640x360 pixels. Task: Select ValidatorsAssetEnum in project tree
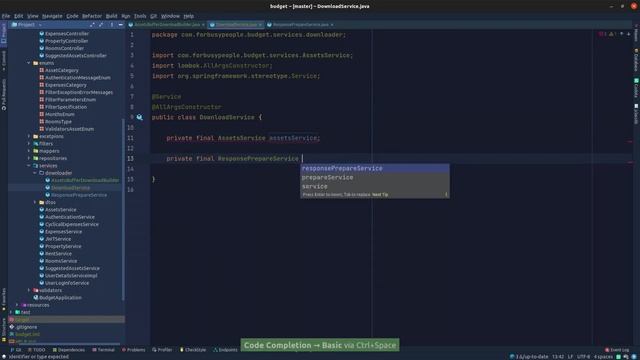69,129
